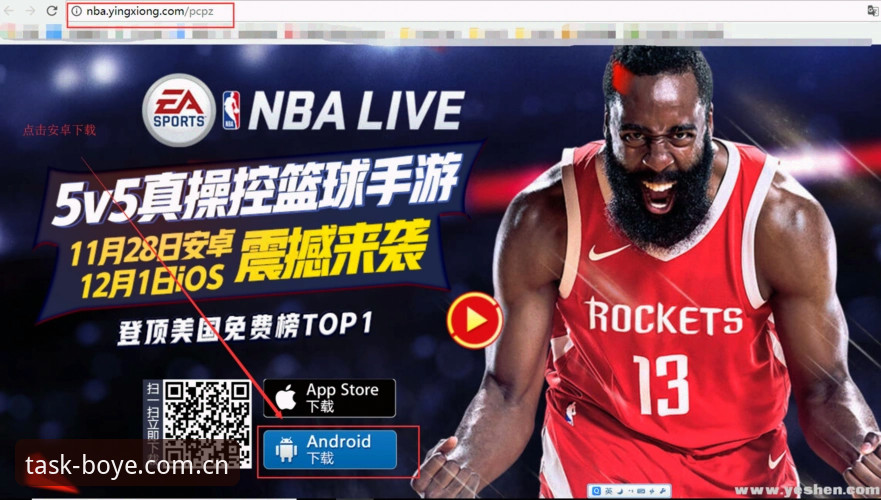Image resolution: width=881 pixels, height=500 pixels.
Task: Click the App Store 下载 button
Action: click(329, 398)
